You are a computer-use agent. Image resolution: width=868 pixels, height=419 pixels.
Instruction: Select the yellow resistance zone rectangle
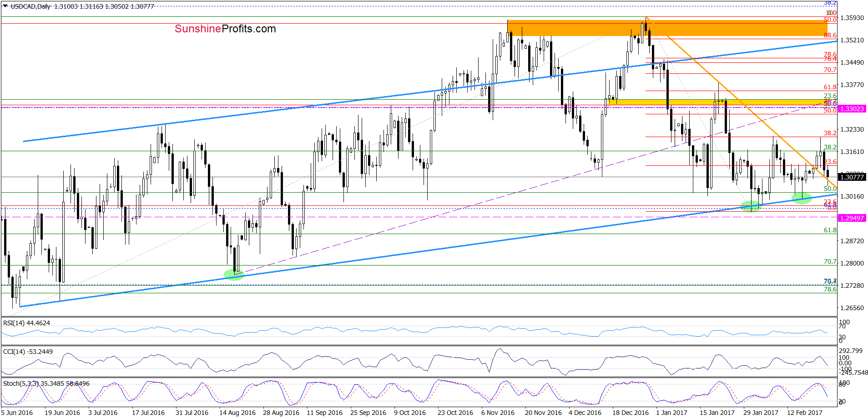(x=717, y=102)
